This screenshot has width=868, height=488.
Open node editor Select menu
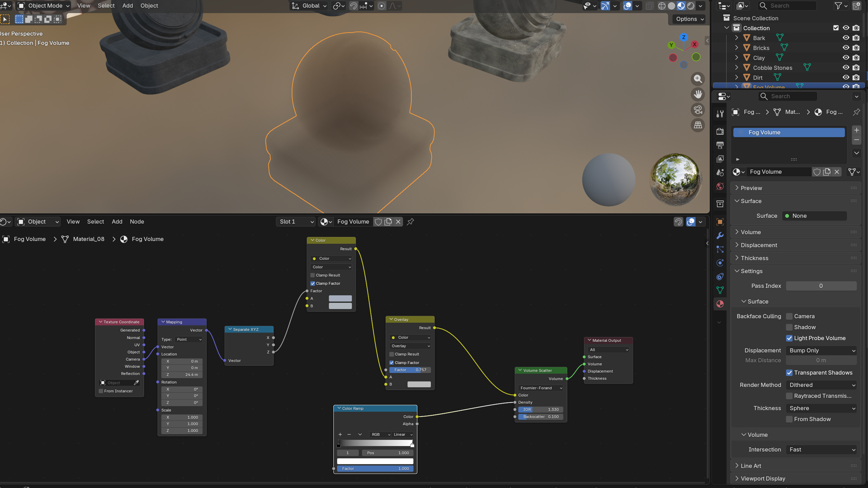pos(95,221)
